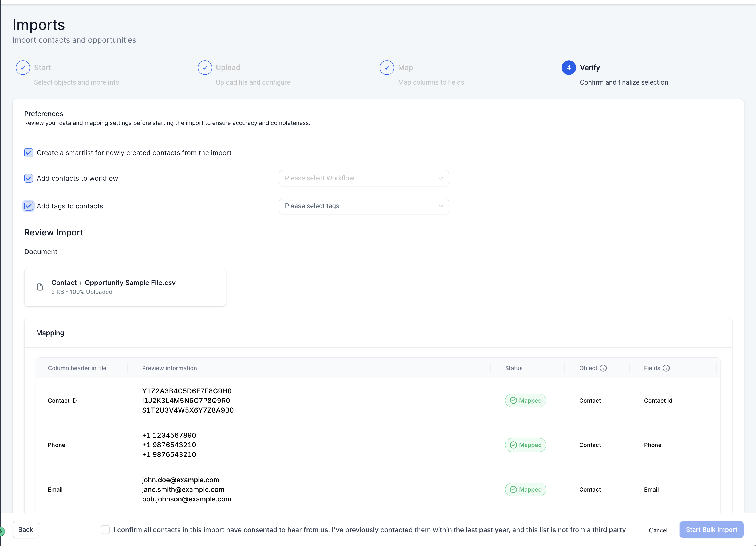This screenshot has width=756, height=546.
Task: Click the Mapped badge on the Contact ID row
Action: pyautogui.click(x=525, y=400)
